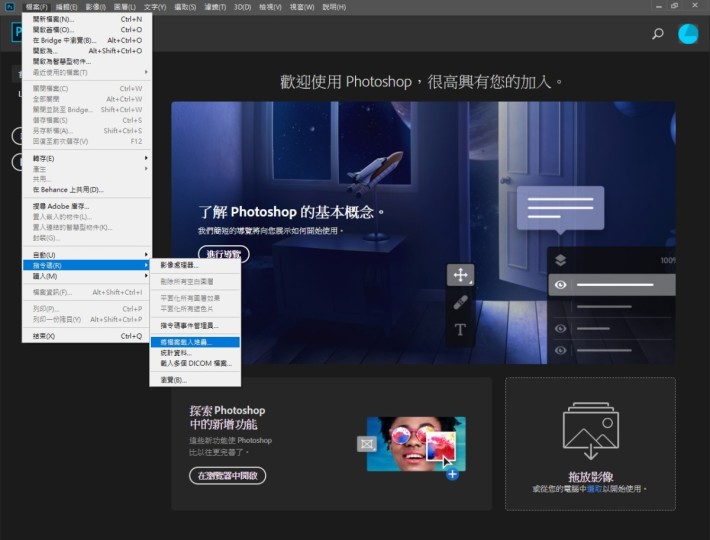Click the sunglasses woman feature thumbnail
The width and height of the screenshot is (710, 540).
(x=416, y=444)
